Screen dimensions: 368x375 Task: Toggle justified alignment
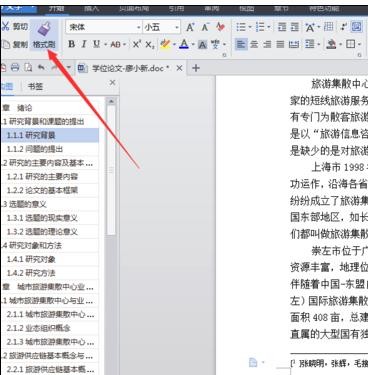coord(281,44)
